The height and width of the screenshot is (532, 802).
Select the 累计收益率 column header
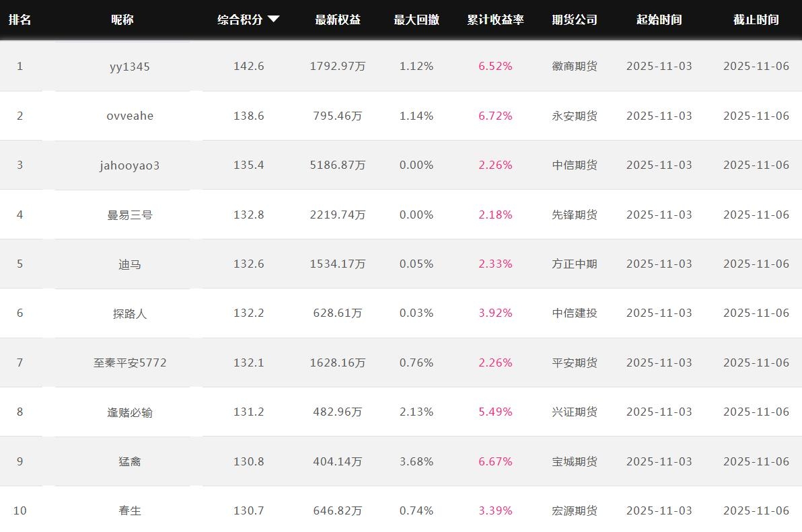click(495, 20)
